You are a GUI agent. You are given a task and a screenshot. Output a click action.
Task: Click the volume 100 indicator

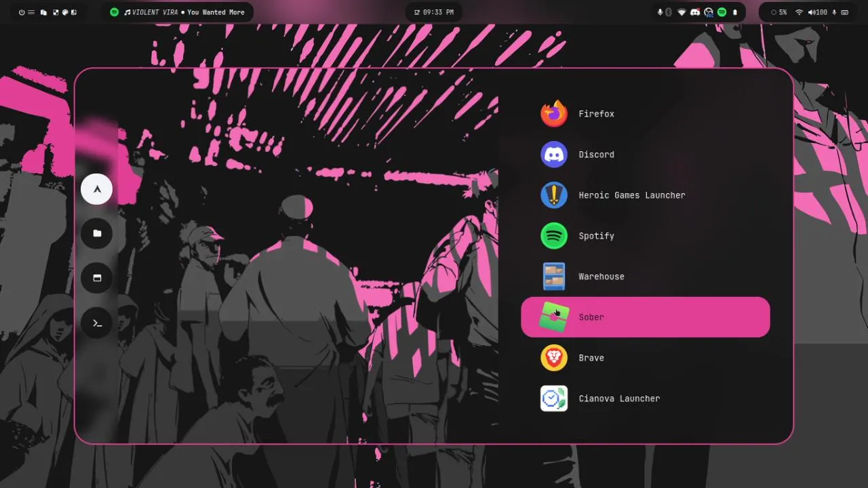(x=818, y=12)
